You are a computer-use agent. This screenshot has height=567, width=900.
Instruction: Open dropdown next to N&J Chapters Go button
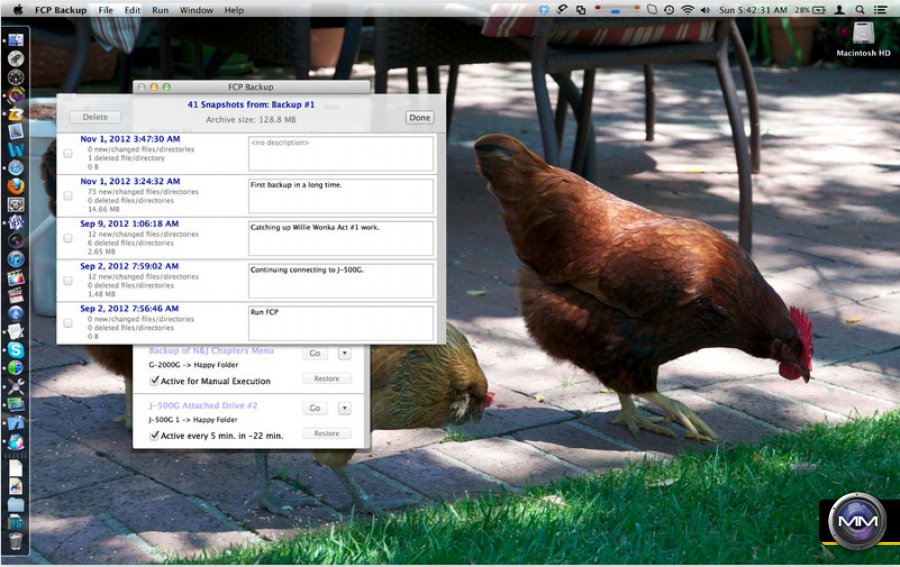[344, 353]
